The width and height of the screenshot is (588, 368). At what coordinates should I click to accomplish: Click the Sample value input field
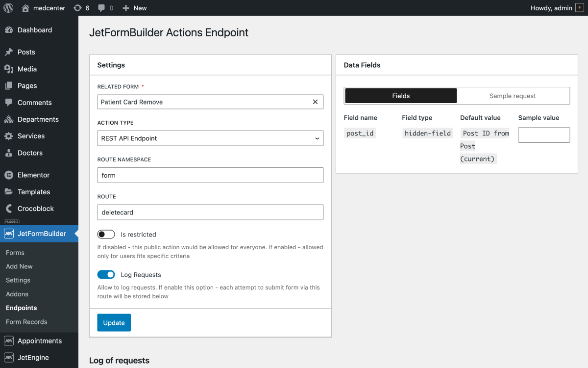(544, 134)
